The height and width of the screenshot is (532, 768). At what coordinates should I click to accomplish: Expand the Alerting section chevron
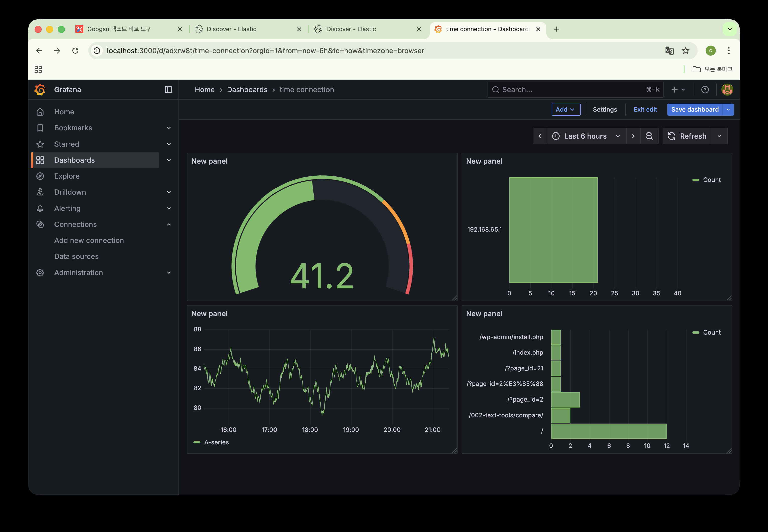click(x=169, y=208)
